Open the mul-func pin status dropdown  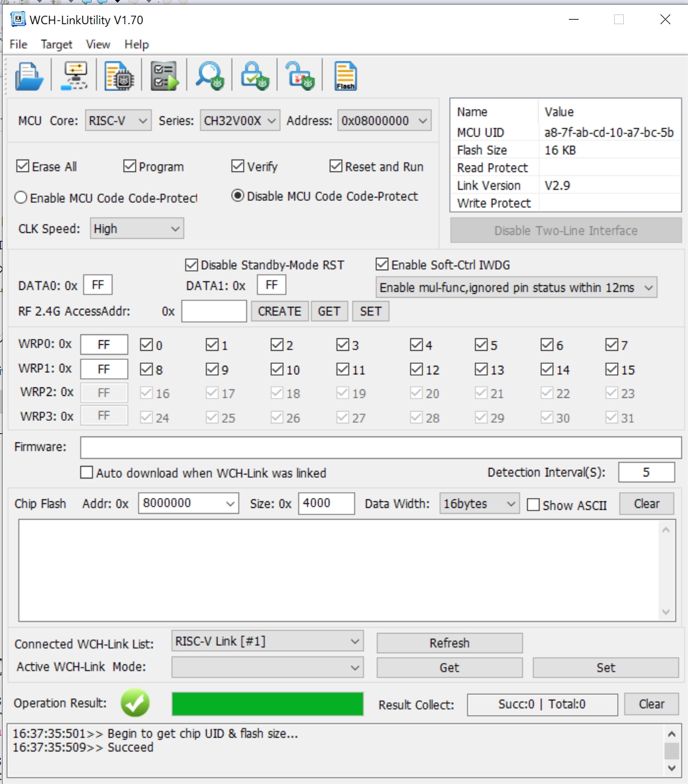point(516,287)
